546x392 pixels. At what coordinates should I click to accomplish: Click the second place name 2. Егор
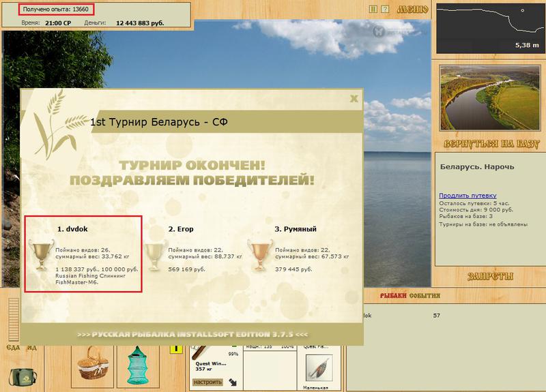point(181,229)
